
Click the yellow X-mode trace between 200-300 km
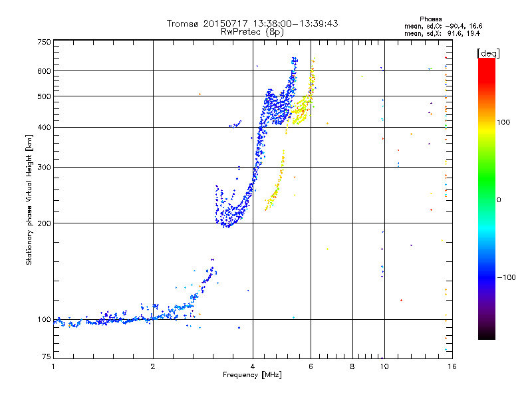(x=275, y=180)
